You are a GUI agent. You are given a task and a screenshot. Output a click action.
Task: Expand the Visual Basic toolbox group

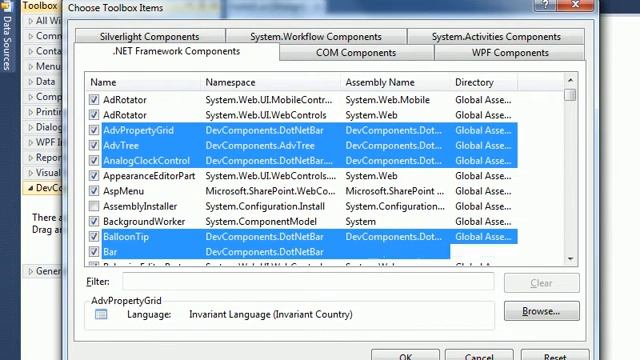click(x=31, y=173)
